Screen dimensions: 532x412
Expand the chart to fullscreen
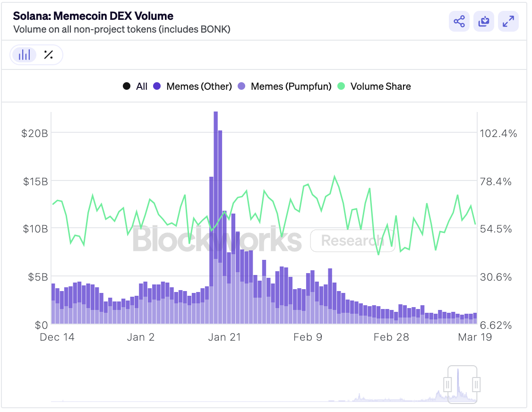[x=508, y=21]
